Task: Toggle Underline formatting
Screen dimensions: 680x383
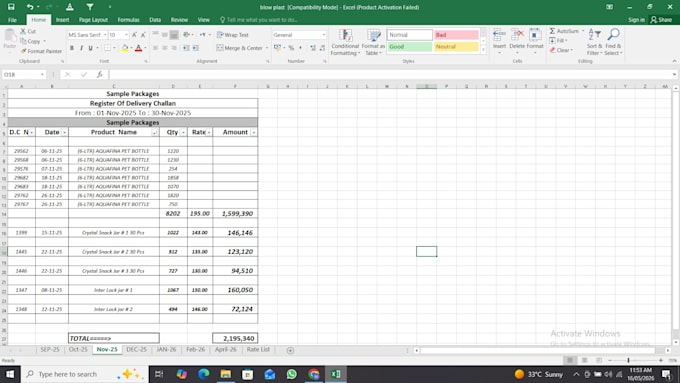Action: coord(90,48)
